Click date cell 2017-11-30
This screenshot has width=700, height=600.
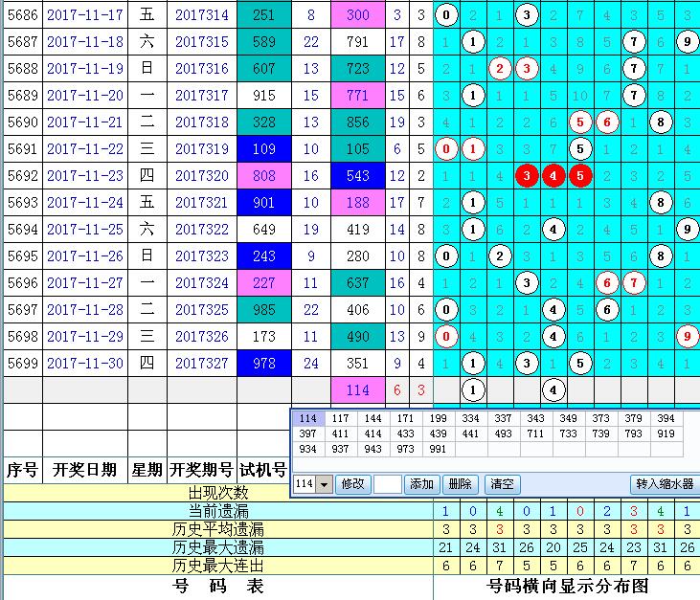click(x=85, y=363)
